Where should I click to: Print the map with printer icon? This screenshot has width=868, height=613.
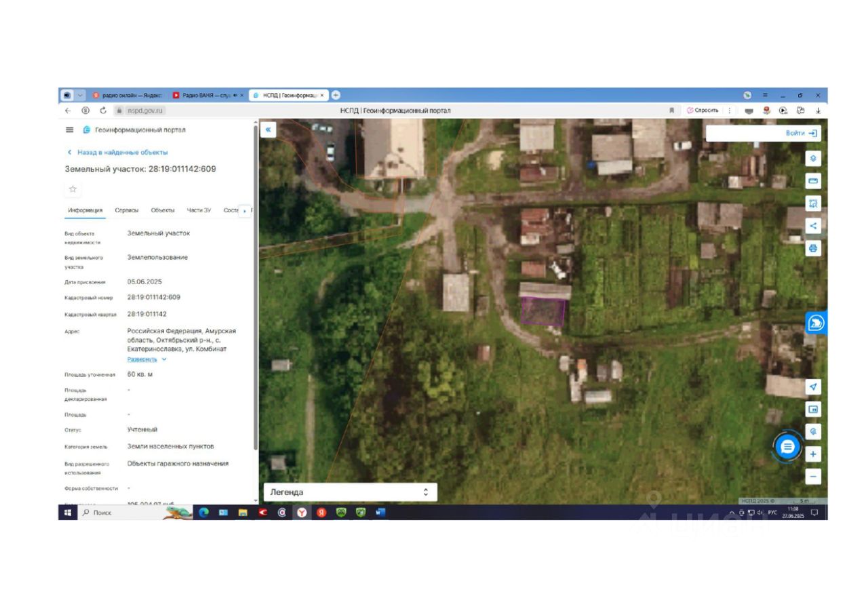point(813,248)
